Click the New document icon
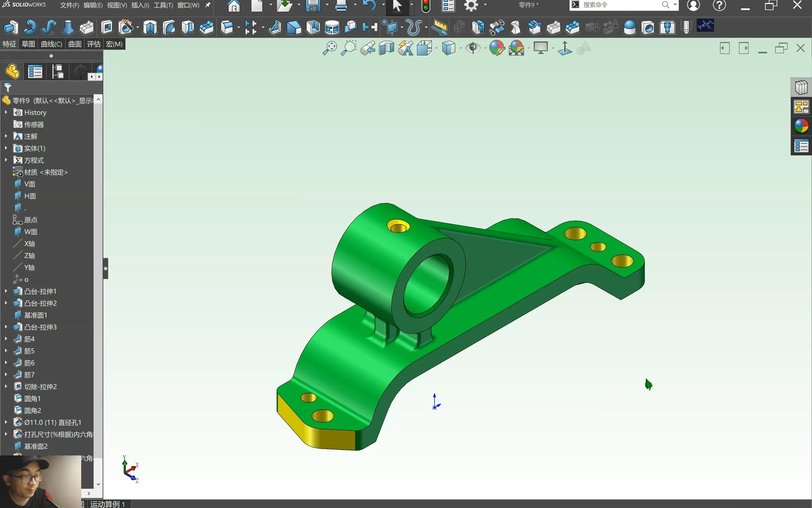Viewport: 812px width, 508px height. (257, 6)
